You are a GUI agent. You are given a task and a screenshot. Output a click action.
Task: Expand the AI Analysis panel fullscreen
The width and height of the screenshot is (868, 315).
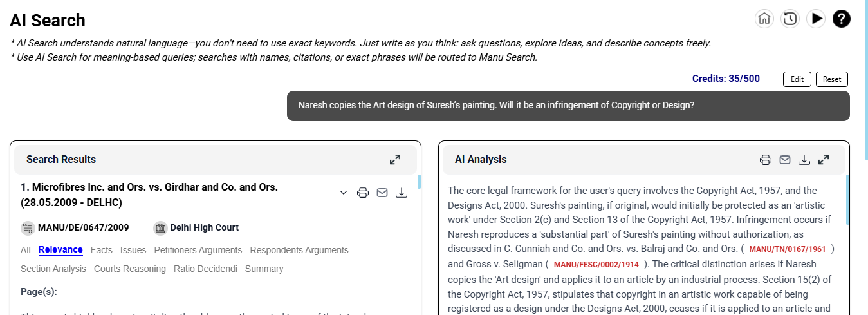click(824, 160)
